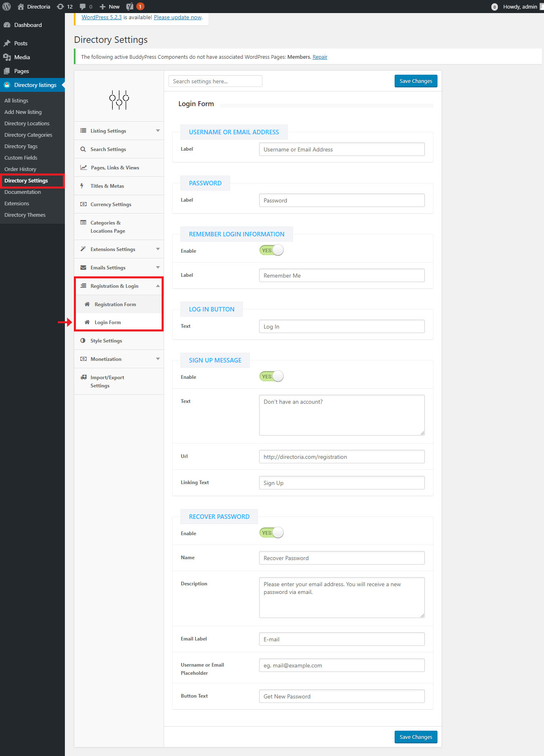The width and height of the screenshot is (544, 756).
Task: Open Directory Categories in the sidebar
Action: (28, 135)
